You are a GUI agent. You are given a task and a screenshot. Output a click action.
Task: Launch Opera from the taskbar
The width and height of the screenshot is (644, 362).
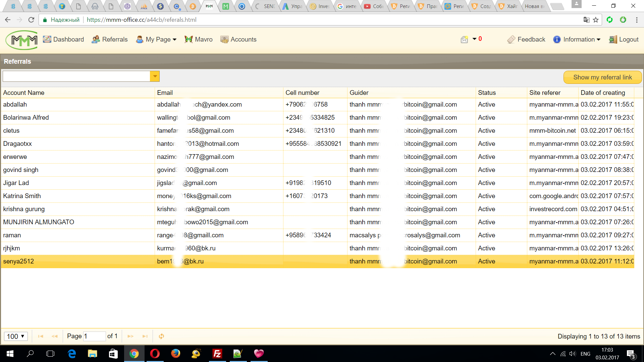(155, 354)
